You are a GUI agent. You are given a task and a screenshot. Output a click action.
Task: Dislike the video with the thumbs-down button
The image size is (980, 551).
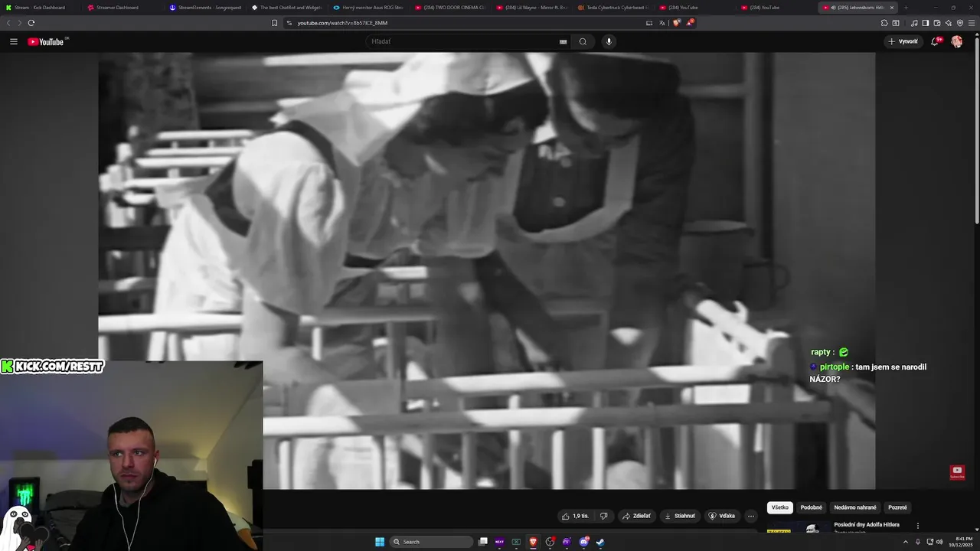603,516
